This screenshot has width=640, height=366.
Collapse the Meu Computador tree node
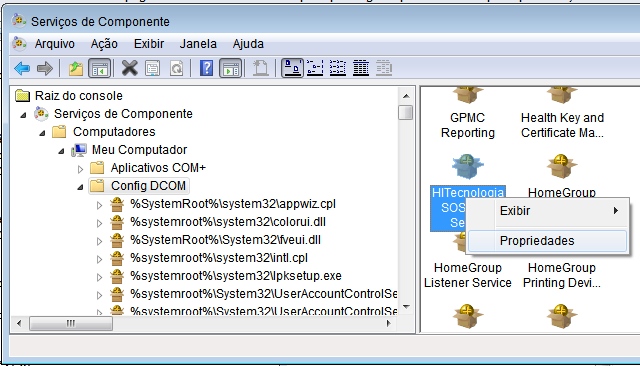(61, 151)
